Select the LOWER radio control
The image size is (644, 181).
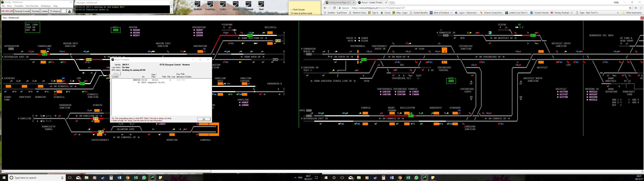[359, 38]
